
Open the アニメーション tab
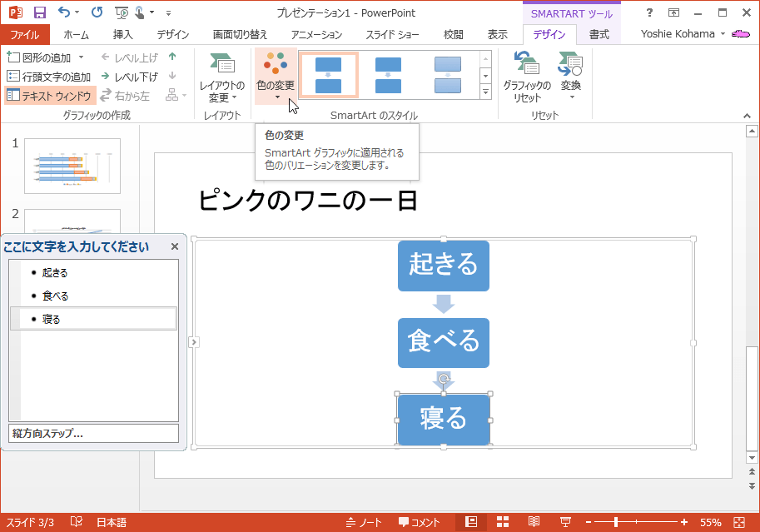point(316,34)
